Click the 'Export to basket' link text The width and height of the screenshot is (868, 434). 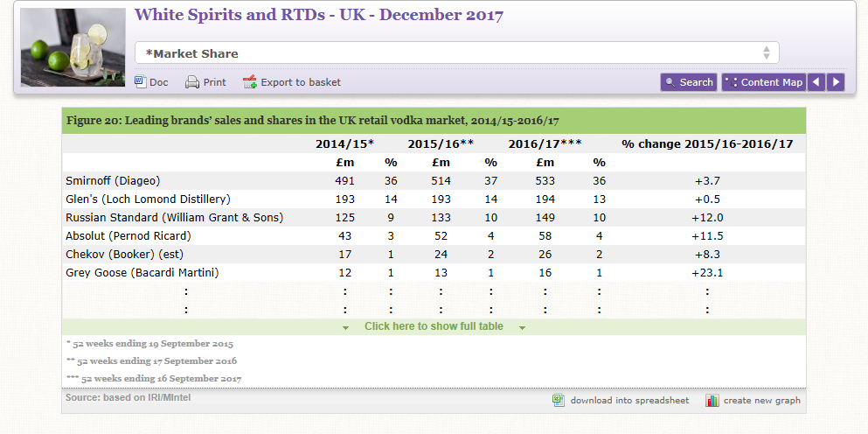pos(301,82)
